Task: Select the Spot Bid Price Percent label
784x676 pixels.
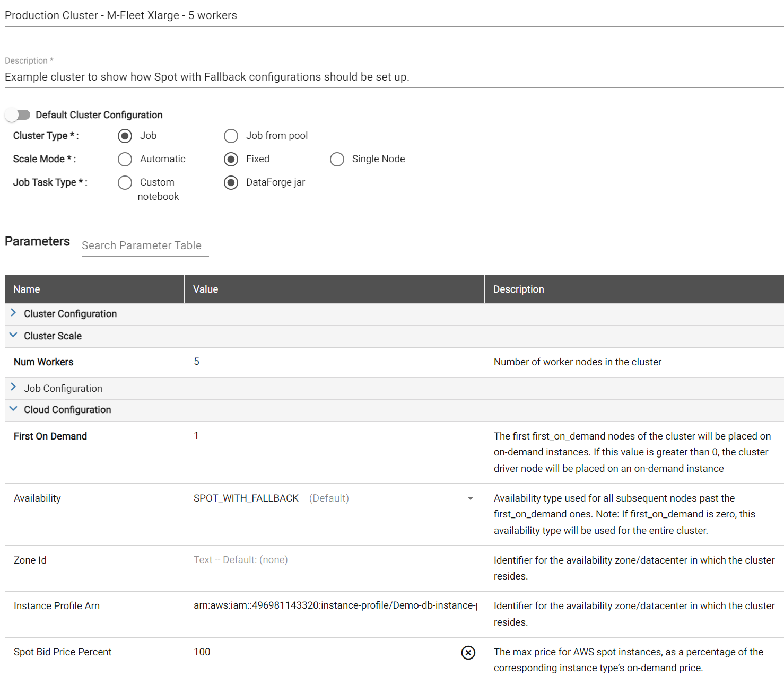Action: pyautogui.click(x=63, y=652)
